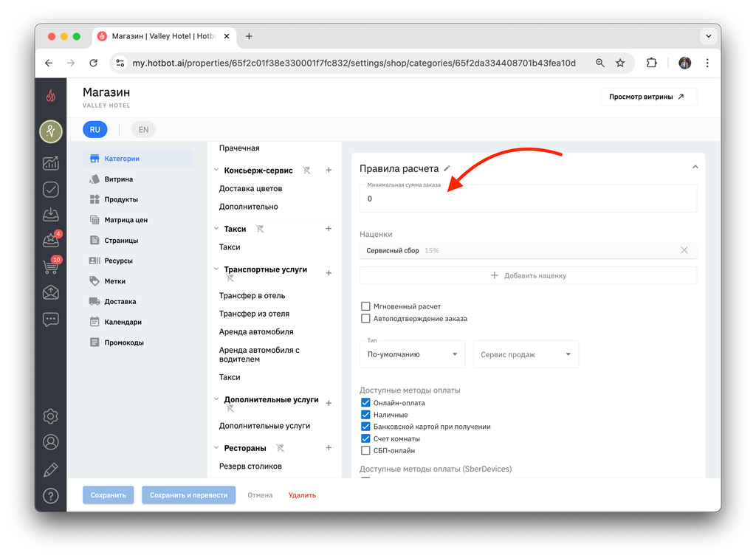The width and height of the screenshot is (756, 558).
Task: Collapse the Правила расчета section
Action: (x=695, y=168)
